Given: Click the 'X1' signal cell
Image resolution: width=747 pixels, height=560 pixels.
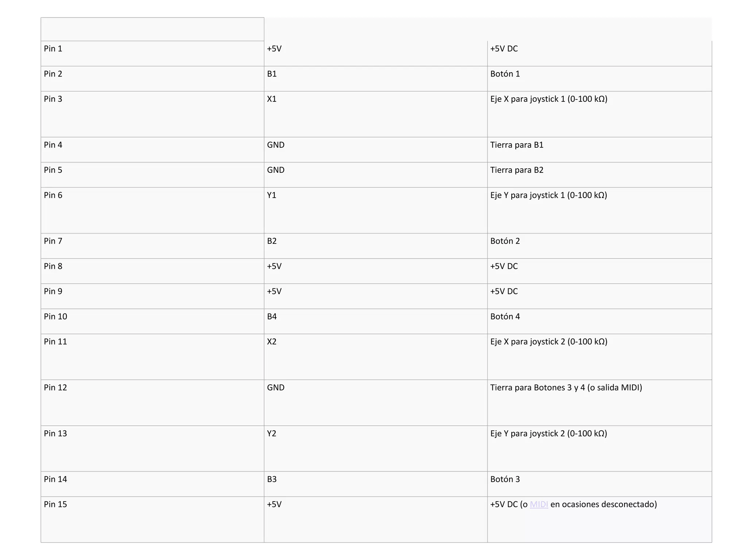Looking at the screenshot, I should (x=272, y=99).
